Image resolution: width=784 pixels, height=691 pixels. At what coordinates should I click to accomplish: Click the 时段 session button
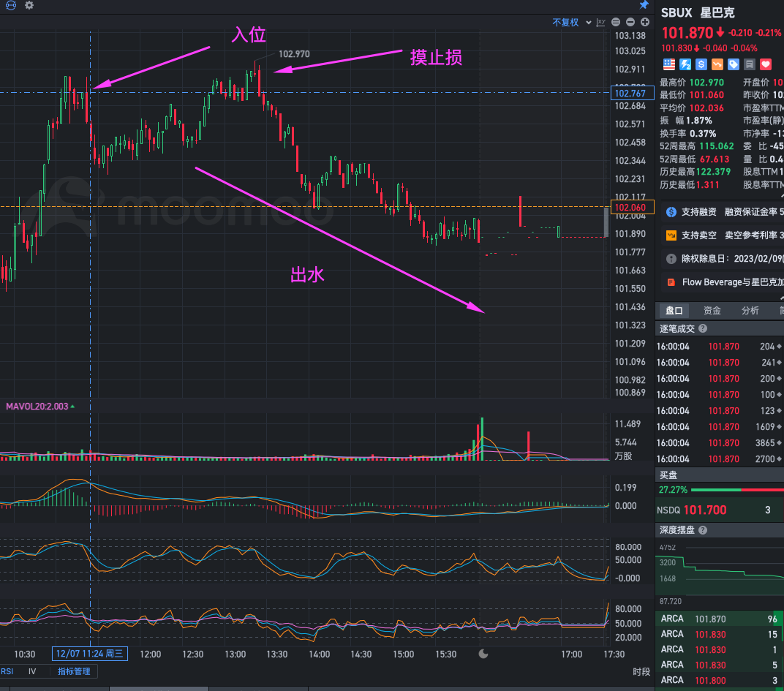coord(641,671)
